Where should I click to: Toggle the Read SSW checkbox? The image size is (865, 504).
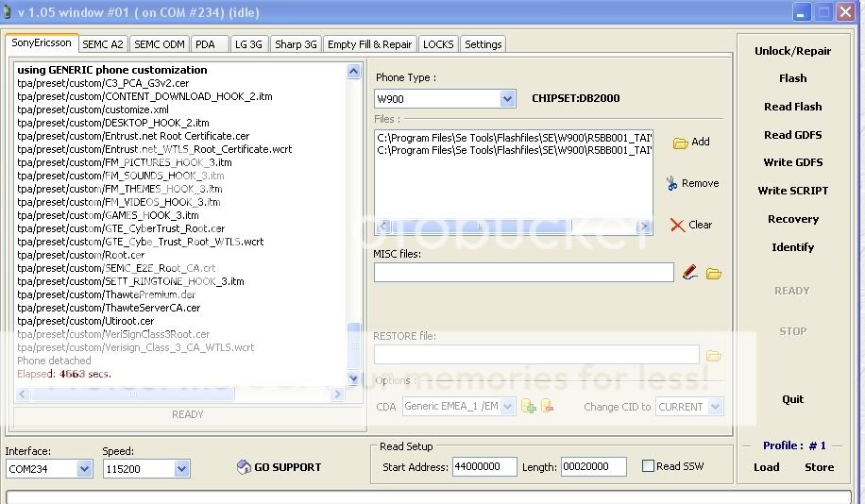(648, 466)
